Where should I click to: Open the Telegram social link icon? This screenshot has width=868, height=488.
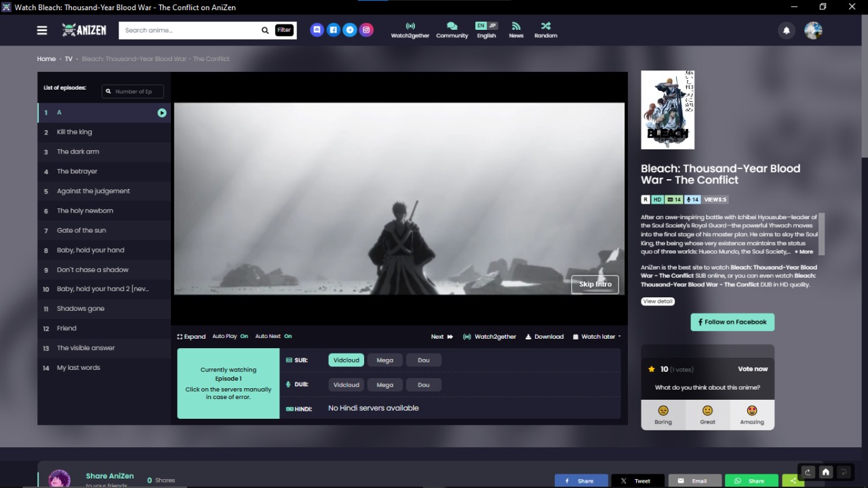350,30
